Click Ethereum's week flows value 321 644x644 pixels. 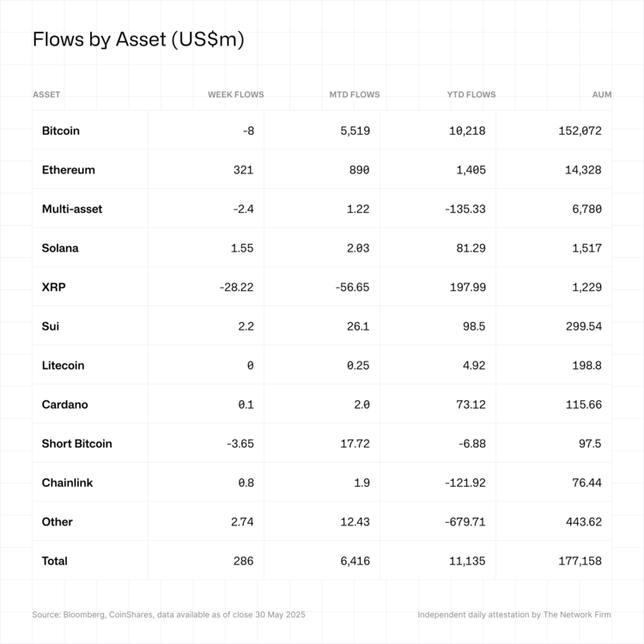click(243, 170)
